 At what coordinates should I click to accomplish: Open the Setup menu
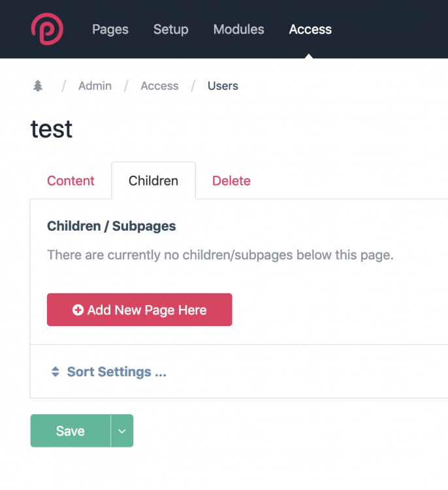pos(170,29)
